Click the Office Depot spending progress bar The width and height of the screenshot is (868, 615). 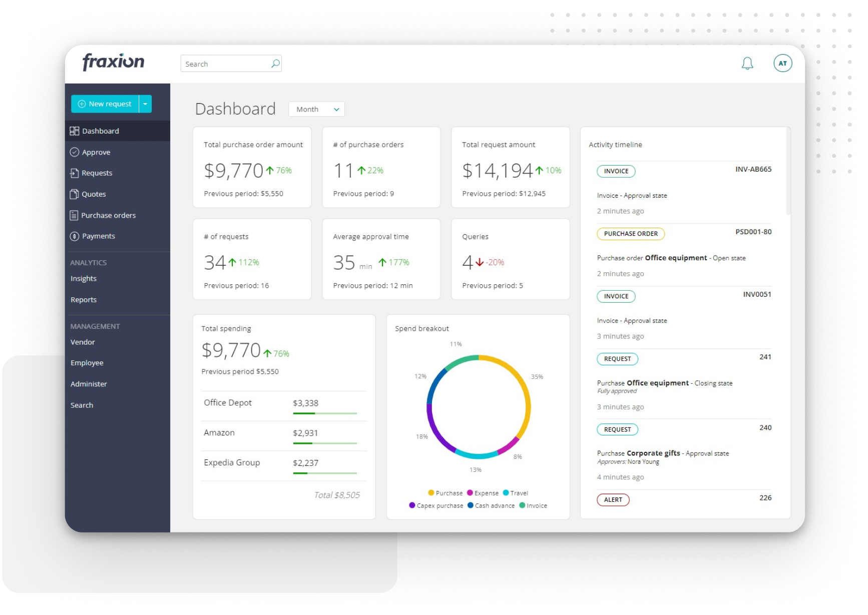click(x=324, y=414)
